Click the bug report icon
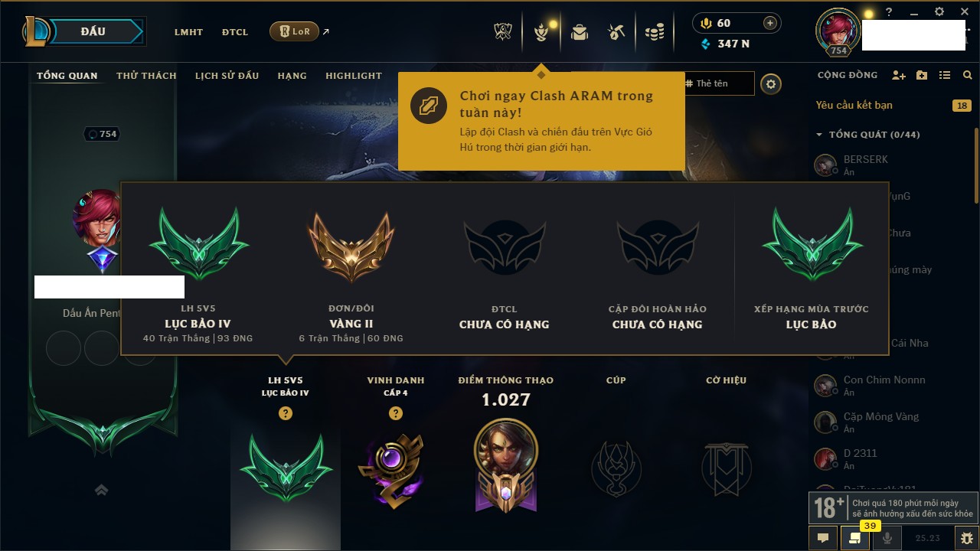 (x=966, y=538)
